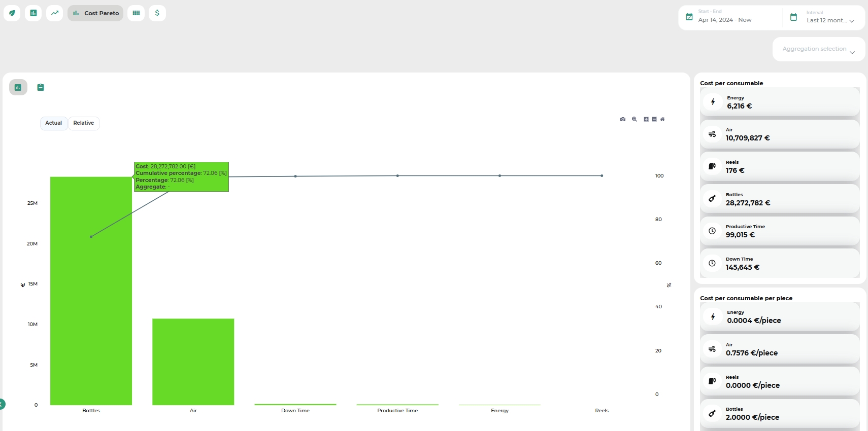Select the bar chart panel view
The height and width of the screenshot is (431, 868).
(x=18, y=87)
